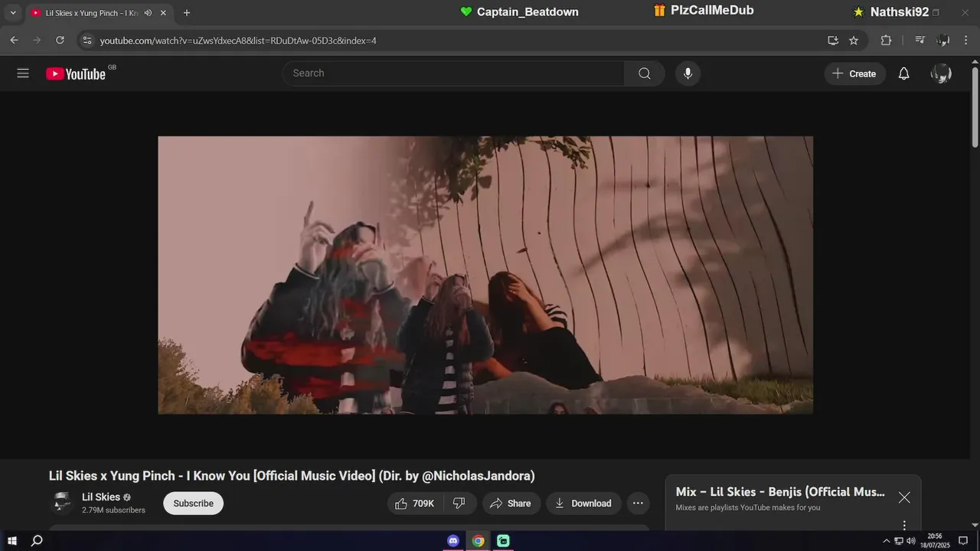Open the Mix panel three-dot options
The image size is (980, 551).
[904, 525]
